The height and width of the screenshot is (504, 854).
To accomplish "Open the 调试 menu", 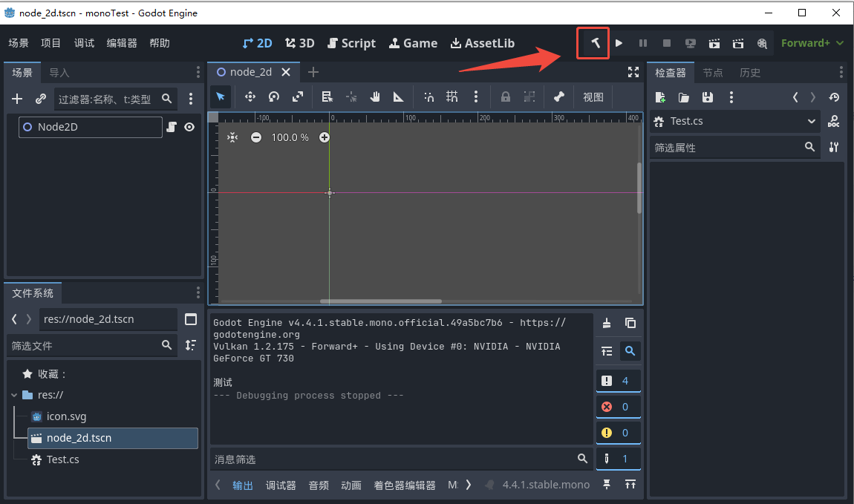I will coord(84,43).
